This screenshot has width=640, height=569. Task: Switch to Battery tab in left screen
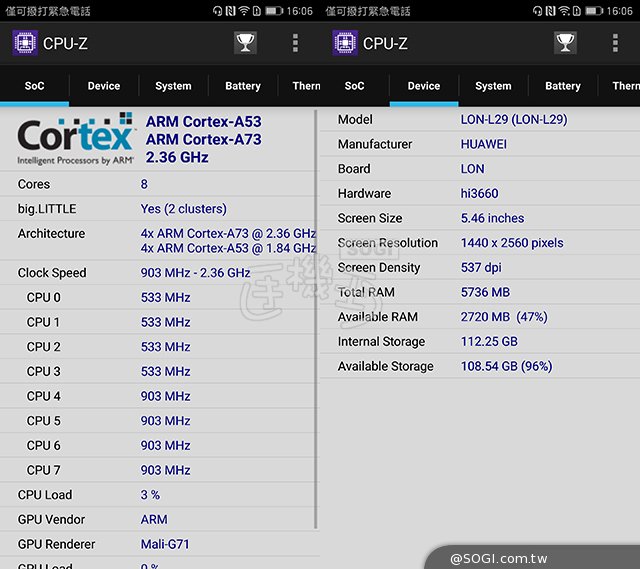coord(243,86)
